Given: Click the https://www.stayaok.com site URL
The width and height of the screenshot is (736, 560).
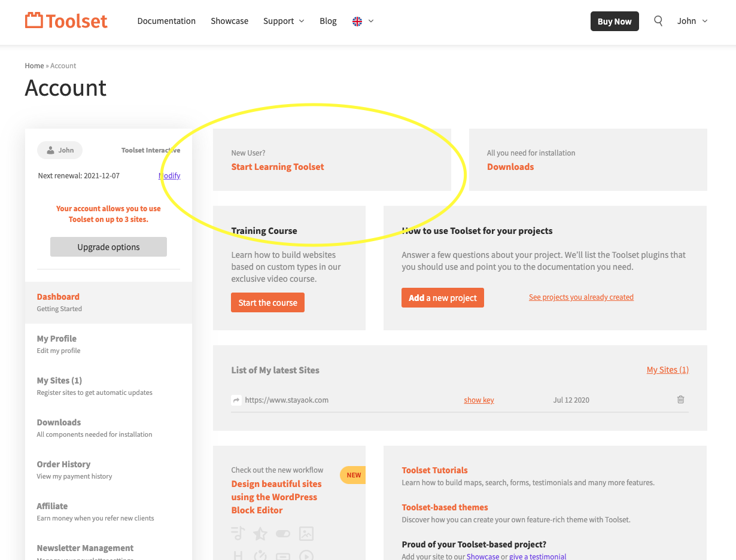Looking at the screenshot, I should pyautogui.click(x=287, y=400).
